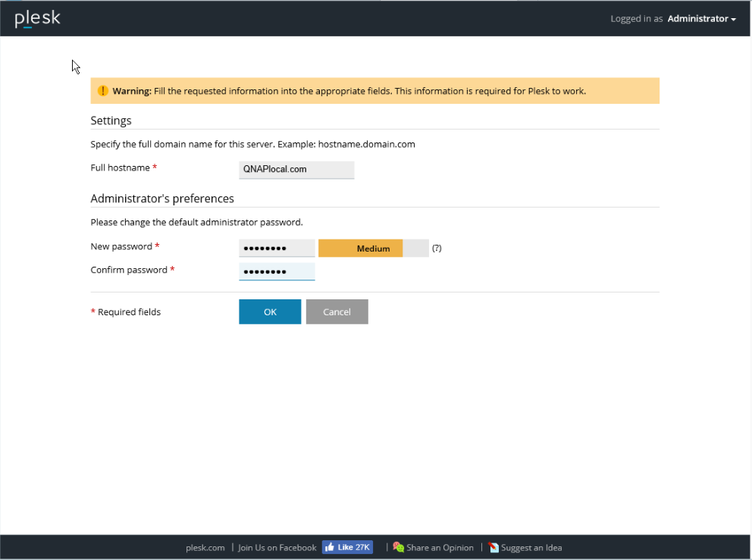Image resolution: width=752 pixels, height=560 pixels.
Task: Focus the New password field
Action: click(277, 248)
